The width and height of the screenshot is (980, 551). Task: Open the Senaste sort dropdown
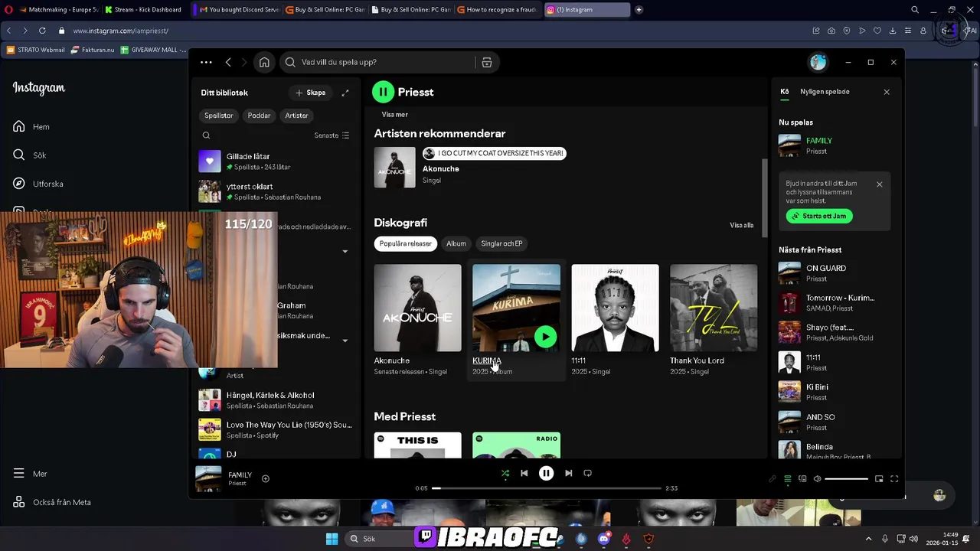(332, 135)
